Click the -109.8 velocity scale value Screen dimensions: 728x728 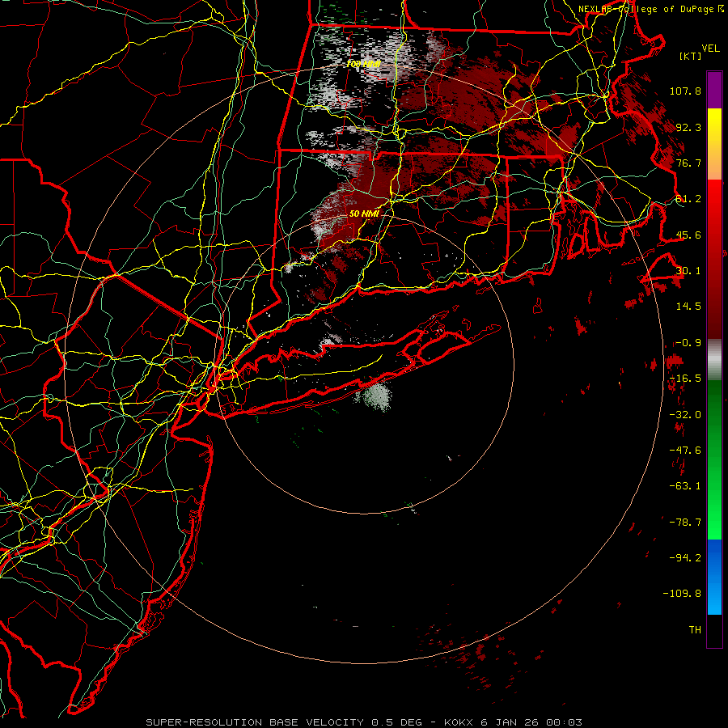pyautogui.click(x=683, y=594)
